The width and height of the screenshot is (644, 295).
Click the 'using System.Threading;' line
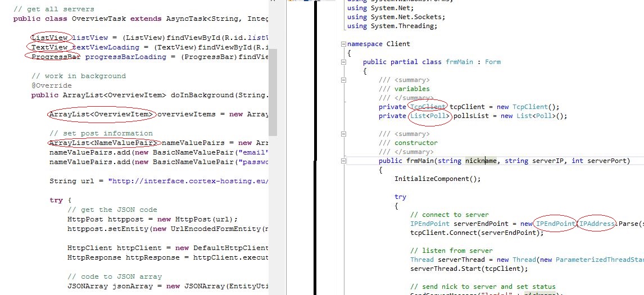pos(392,26)
